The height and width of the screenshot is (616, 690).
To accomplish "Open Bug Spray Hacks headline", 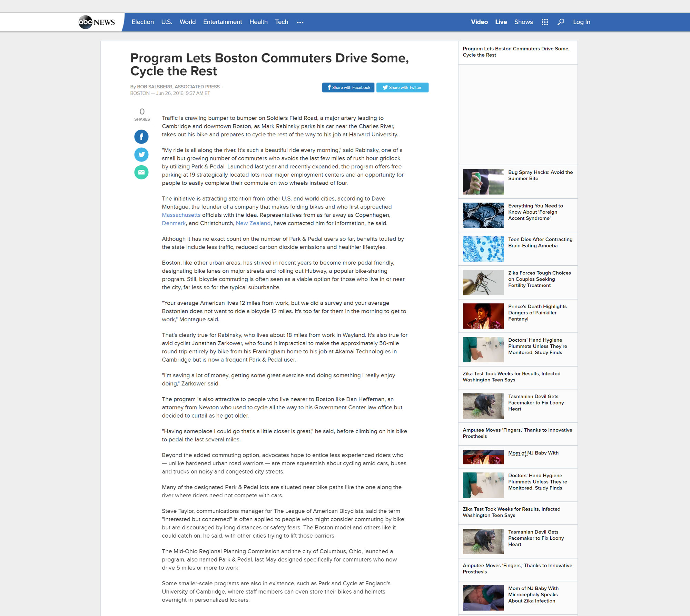I will (540, 175).
